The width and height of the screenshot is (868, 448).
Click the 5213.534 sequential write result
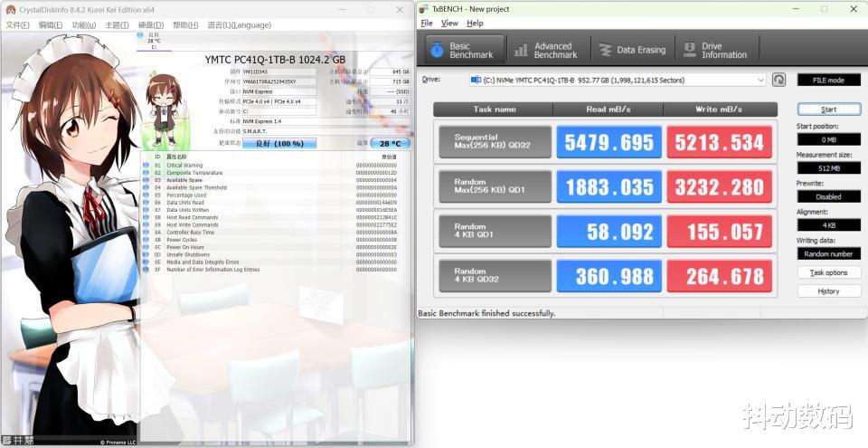(x=719, y=142)
